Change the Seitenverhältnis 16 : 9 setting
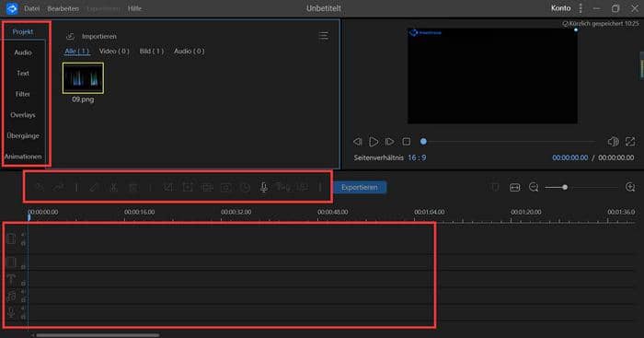The height and width of the screenshot is (338, 644). 417,157
